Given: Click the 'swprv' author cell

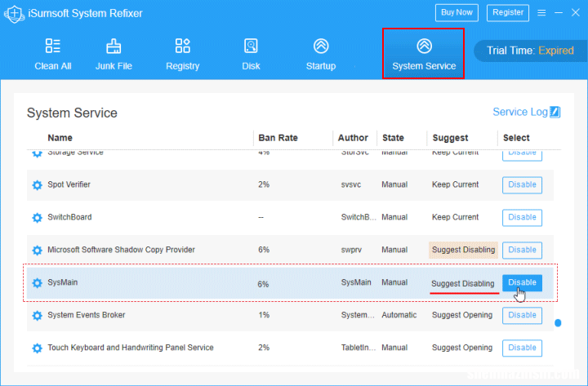Looking at the screenshot, I should [351, 250].
